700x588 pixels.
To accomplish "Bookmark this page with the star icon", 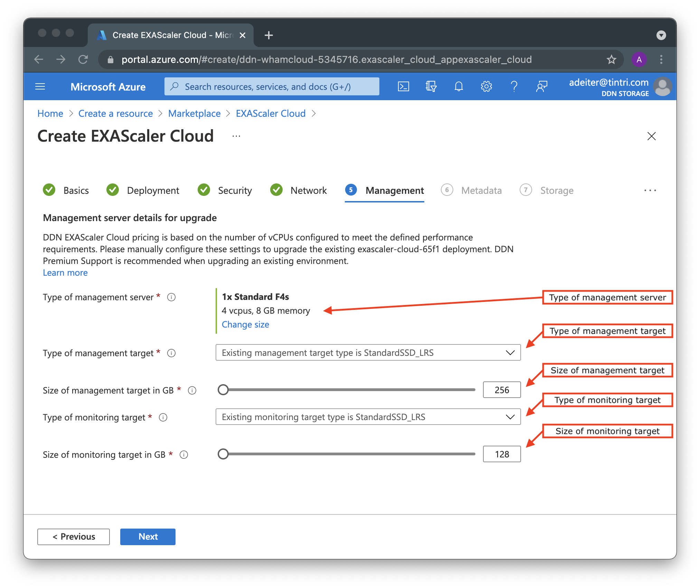I will click(x=611, y=59).
